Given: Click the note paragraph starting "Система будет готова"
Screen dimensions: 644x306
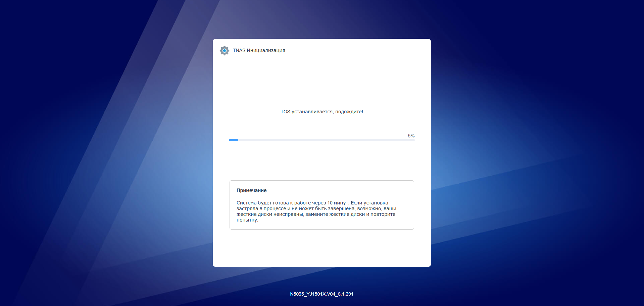Looking at the screenshot, I should [316, 211].
